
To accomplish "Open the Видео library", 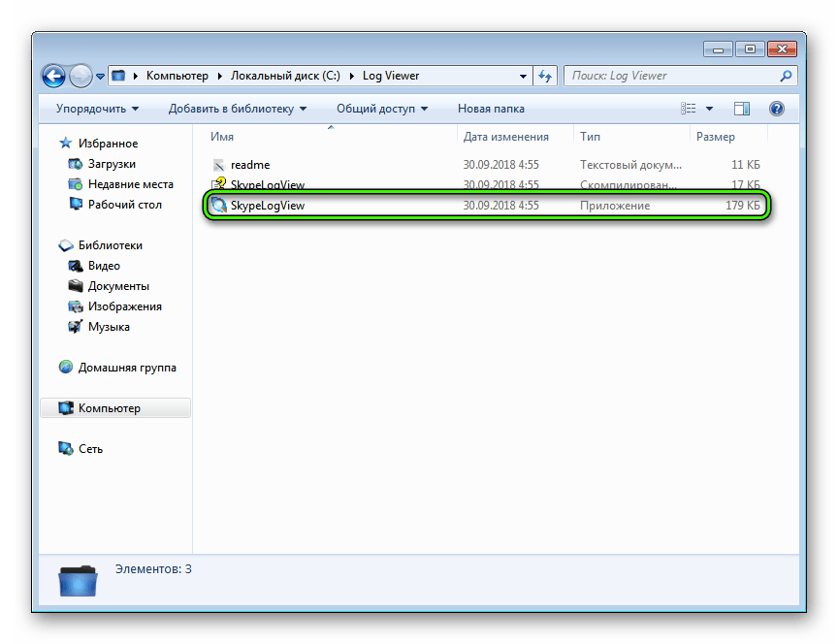I will (104, 266).
